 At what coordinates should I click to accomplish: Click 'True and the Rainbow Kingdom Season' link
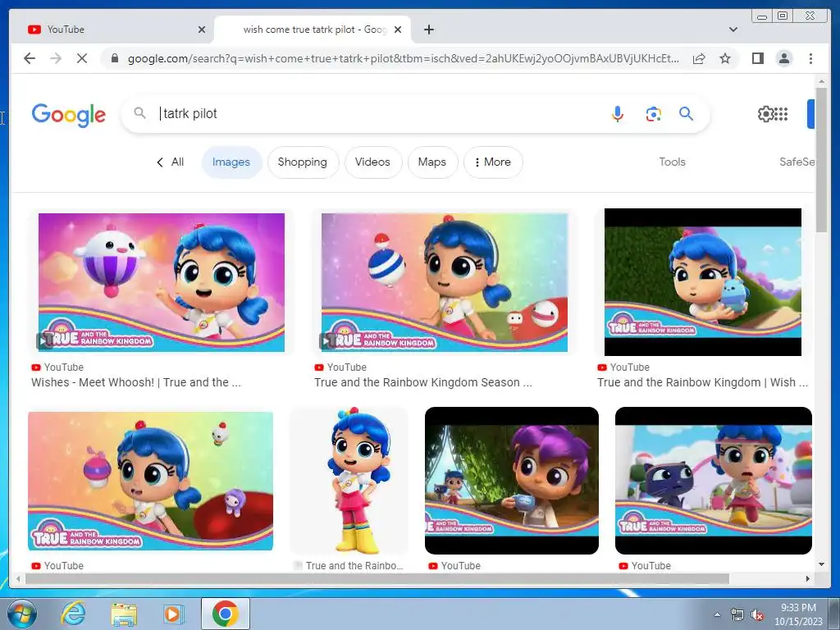[423, 382]
